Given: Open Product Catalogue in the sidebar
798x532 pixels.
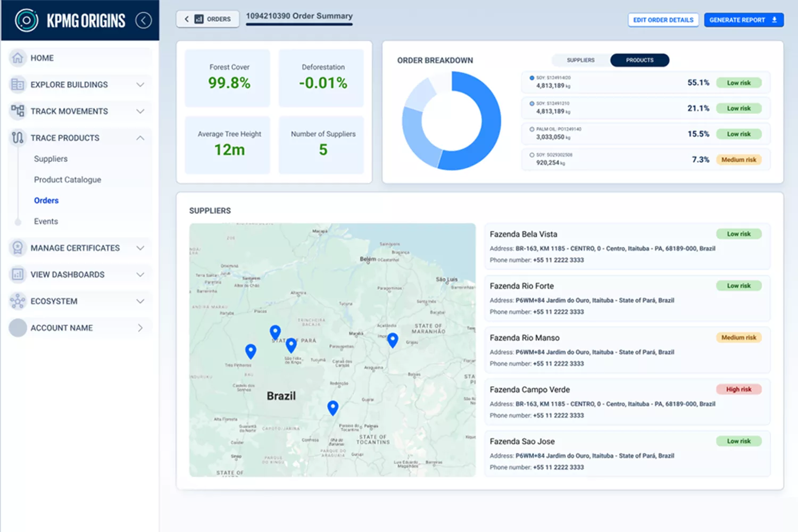Looking at the screenshot, I should click(x=68, y=180).
